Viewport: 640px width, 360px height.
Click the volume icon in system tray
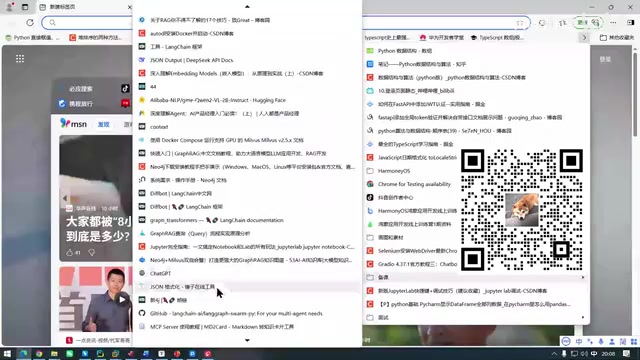[x=584, y=353]
